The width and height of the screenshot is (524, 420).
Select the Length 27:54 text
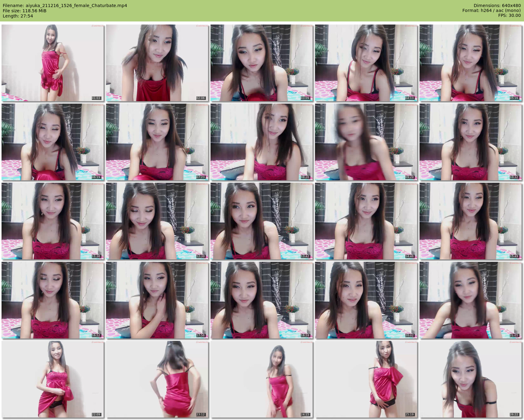pos(18,16)
